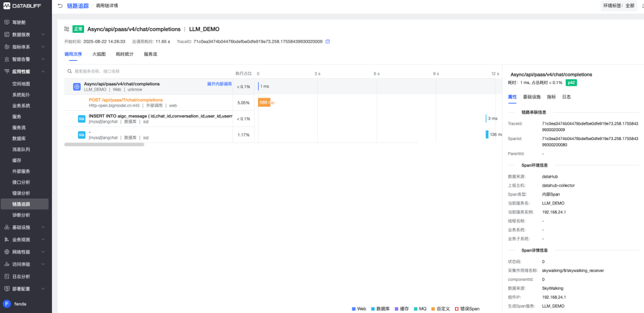Image resolution: width=644 pixels, height=313 pixels.
Task: Click the 展开内部调用 link
Action: coord(219,84)
